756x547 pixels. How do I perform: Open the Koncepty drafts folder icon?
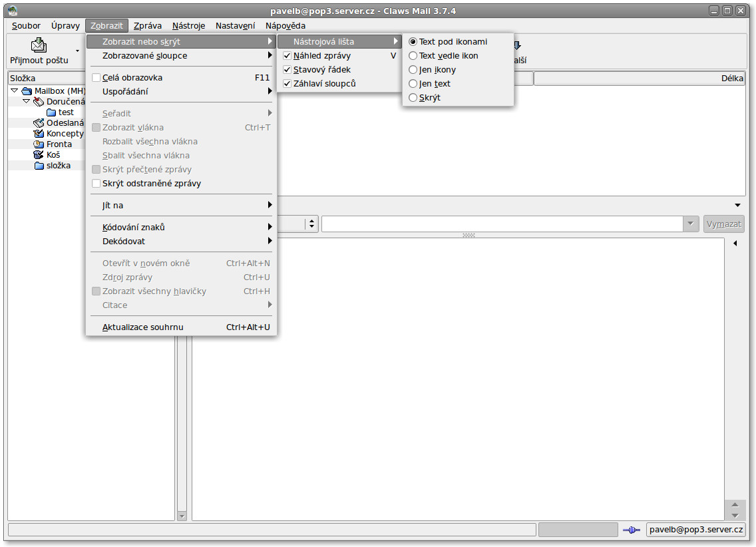39,134
